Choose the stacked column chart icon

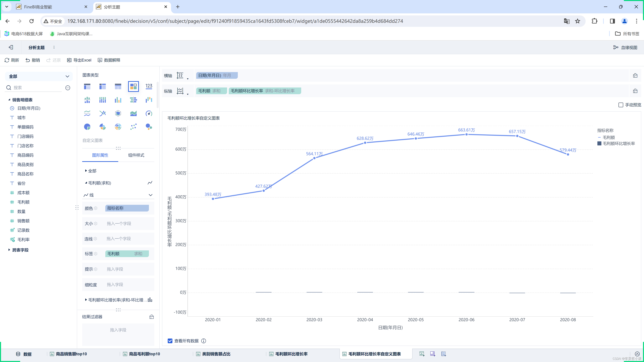pos(87,100)
